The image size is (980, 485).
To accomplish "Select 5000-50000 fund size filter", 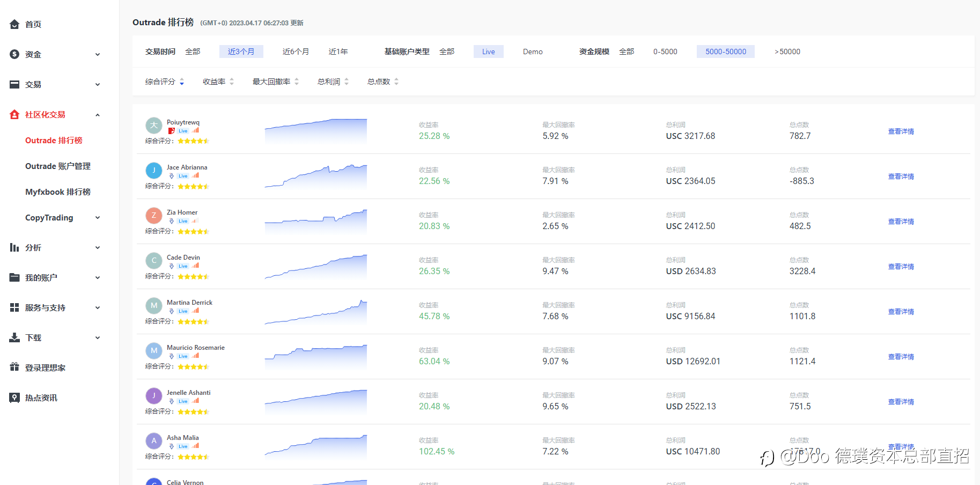I will click(x=726, y=52).
